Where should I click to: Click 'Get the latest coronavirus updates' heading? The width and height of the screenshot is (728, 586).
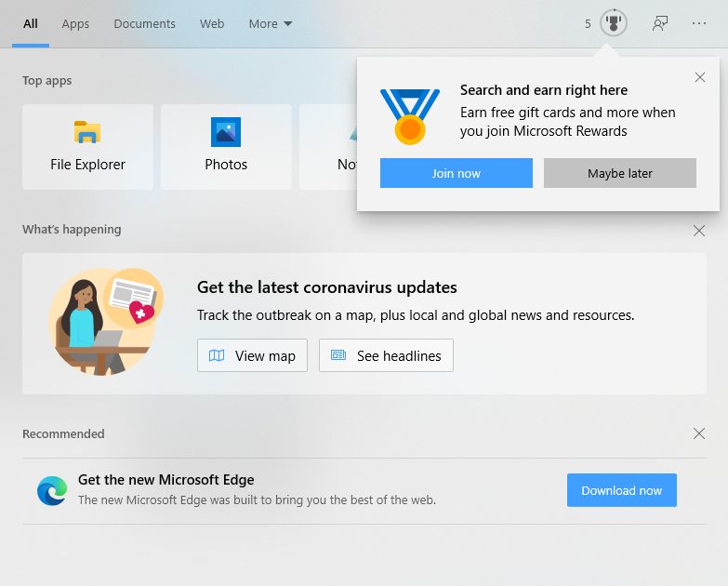point(327,287)
